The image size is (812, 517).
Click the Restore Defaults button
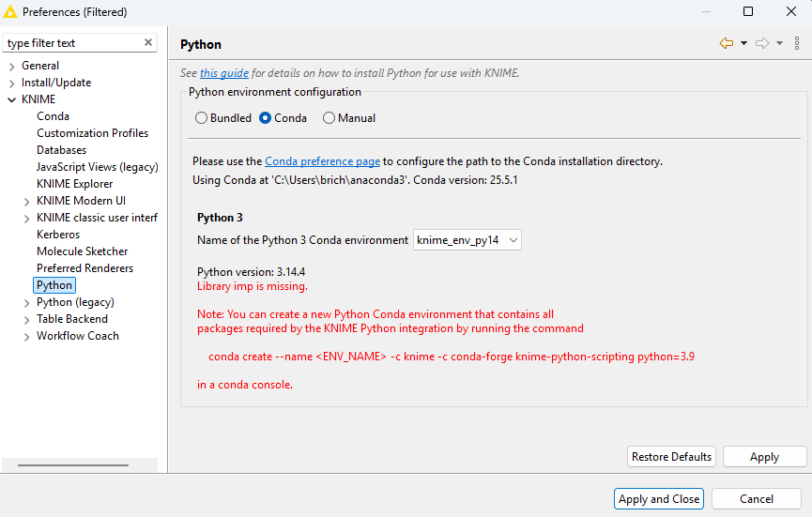coord(671,457)
